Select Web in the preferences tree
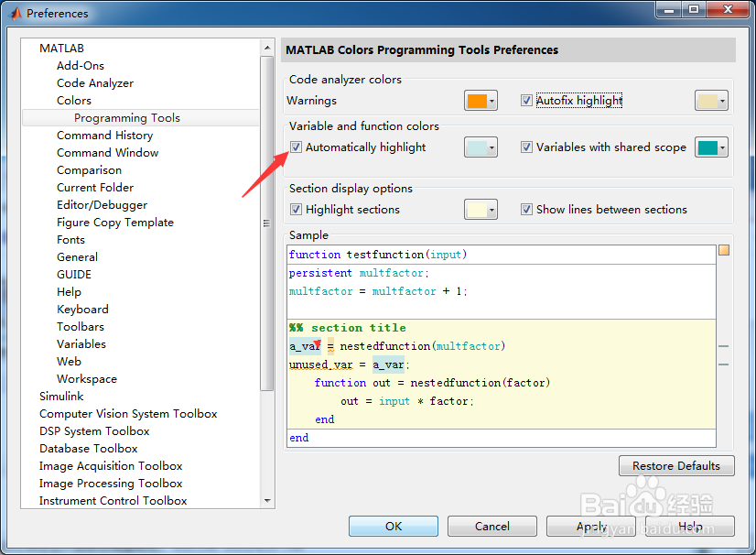The image size is (756, 555). click(69, 361)
